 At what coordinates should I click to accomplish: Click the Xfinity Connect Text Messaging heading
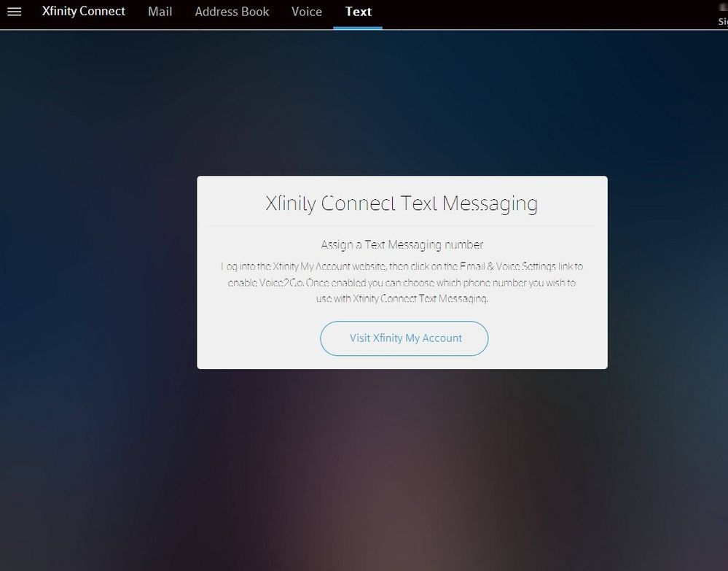(402, 203)
